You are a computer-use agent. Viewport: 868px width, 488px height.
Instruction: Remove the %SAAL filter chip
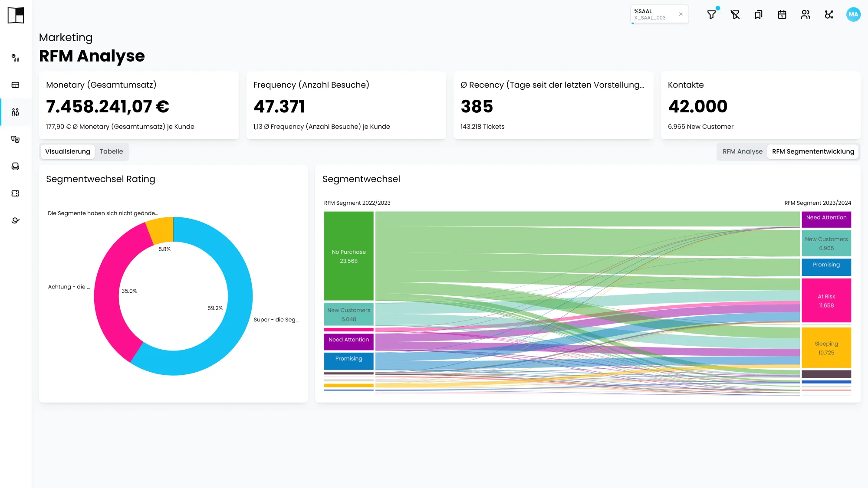point(681,14)
